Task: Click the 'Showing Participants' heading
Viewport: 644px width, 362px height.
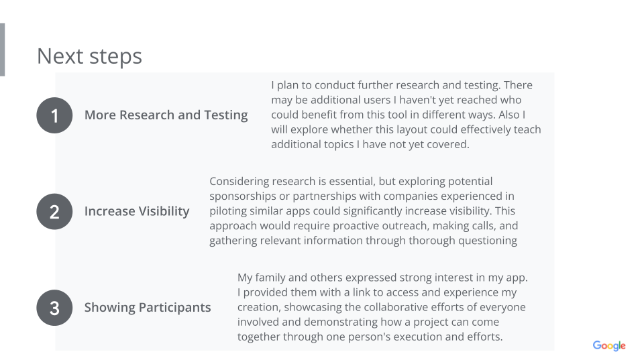Action: [x=148, y=308]
